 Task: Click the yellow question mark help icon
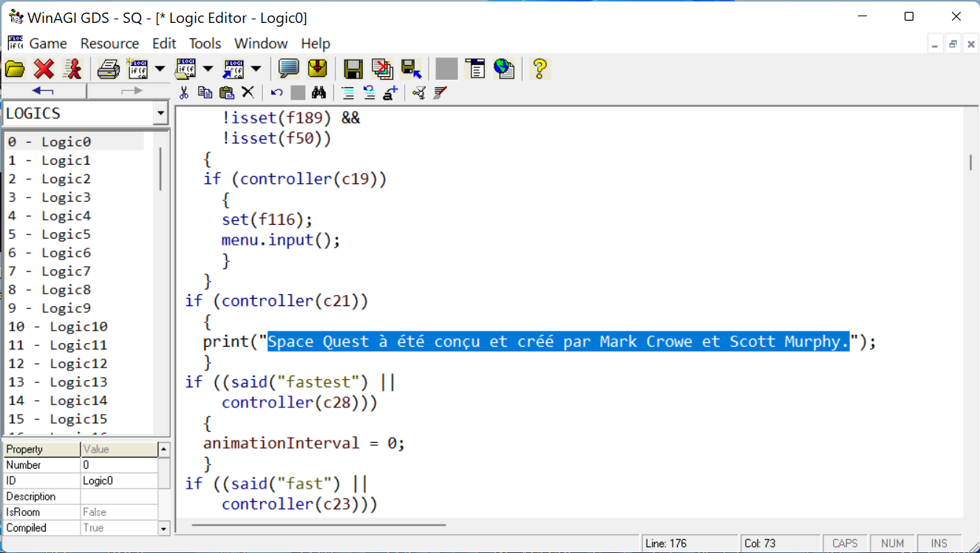click(x=540, y=69)
